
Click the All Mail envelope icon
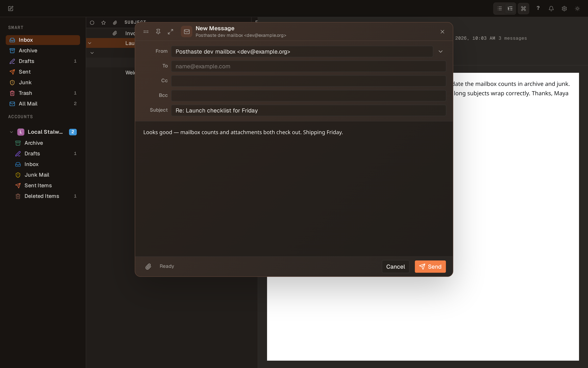(12, 104)
